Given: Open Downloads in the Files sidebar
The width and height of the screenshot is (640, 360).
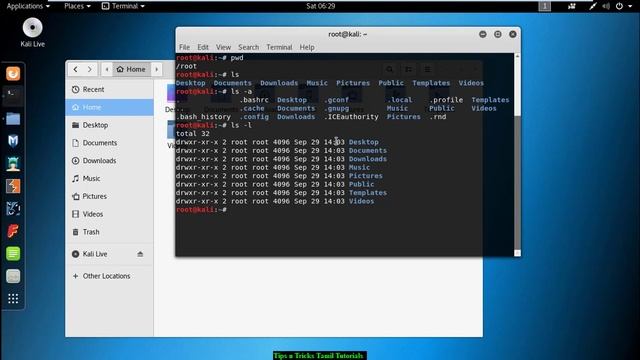Looking at the screenshot, I should click(x=109, y=161).
